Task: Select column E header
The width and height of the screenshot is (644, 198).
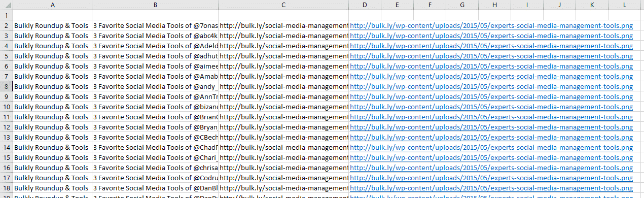Action: [x=397, y=5]
